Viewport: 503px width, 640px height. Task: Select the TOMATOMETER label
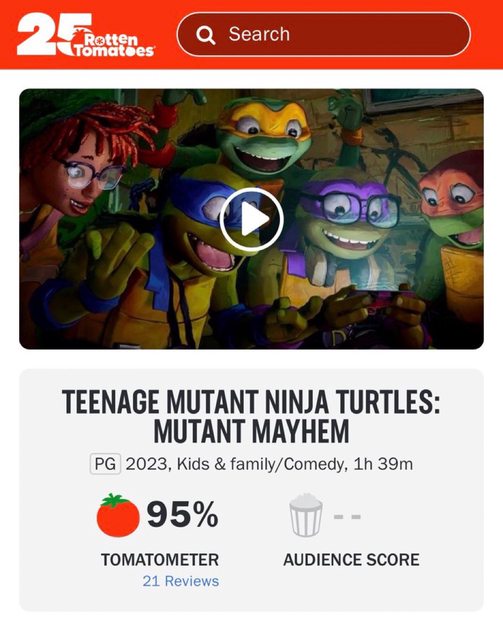coord(160,560)
